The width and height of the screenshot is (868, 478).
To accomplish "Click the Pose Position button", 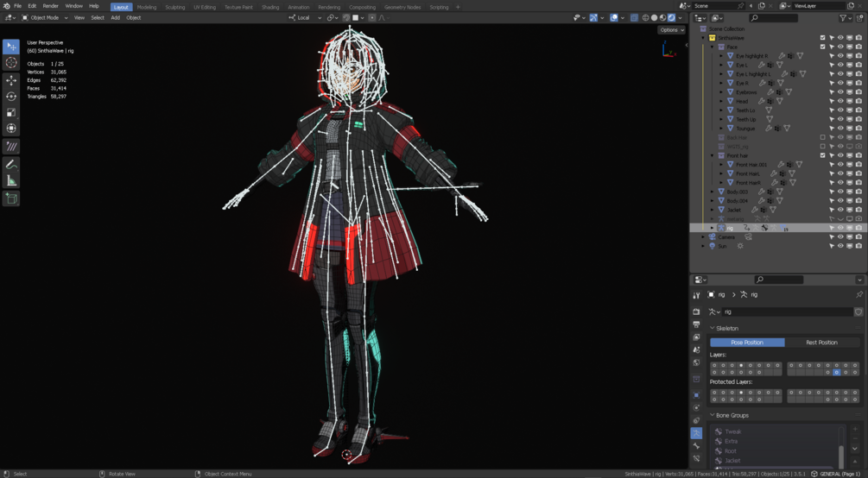I will 747,343.
